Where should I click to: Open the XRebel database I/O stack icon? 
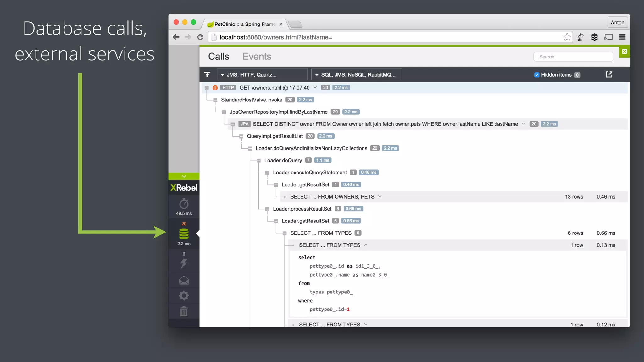coord(184,234)
